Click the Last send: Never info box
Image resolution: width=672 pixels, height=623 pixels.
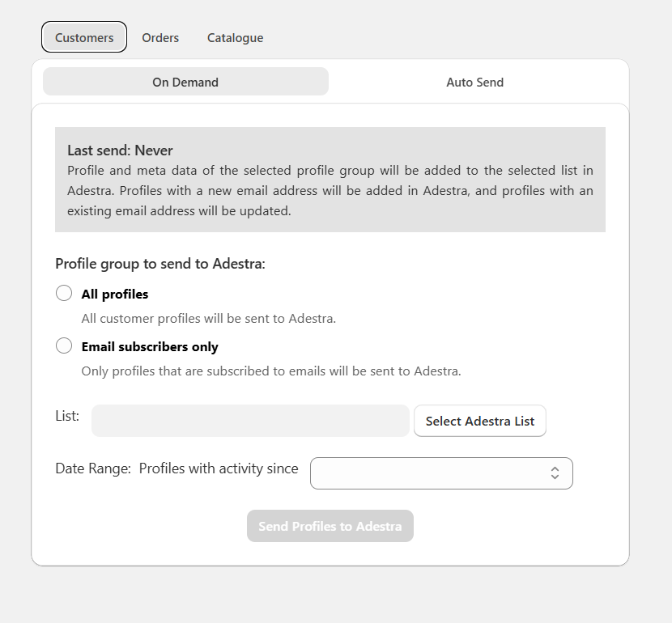pyautogui.click(x=330, y=180)
